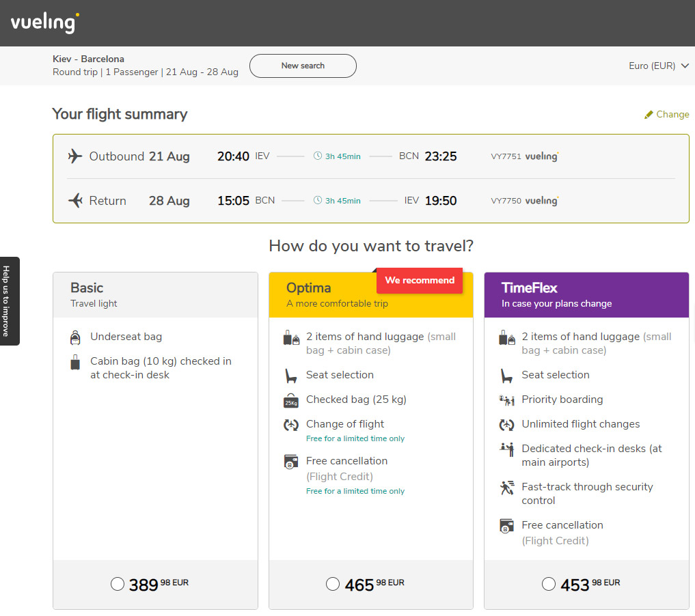This screenshot has height=616, width=695.
Task: Click the 'How do you want to travel?' heading
Action: click(x=371, y=246)
